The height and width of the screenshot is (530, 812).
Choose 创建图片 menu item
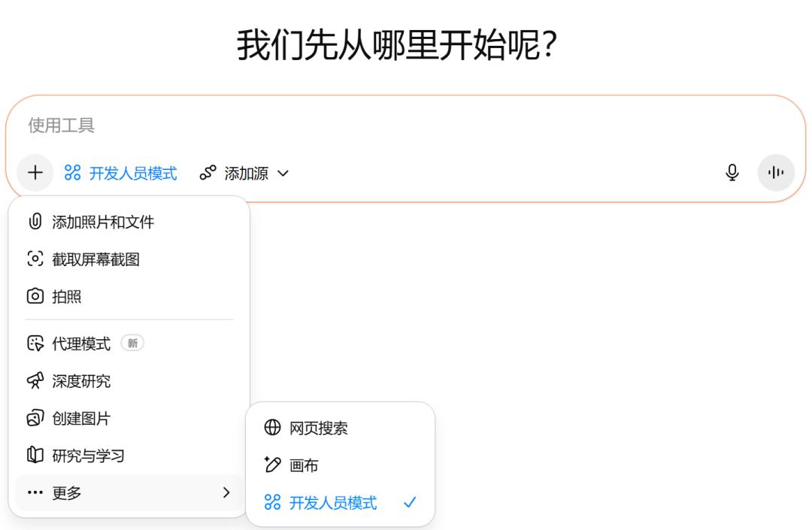pyautogui.click(x=80, y=419)
